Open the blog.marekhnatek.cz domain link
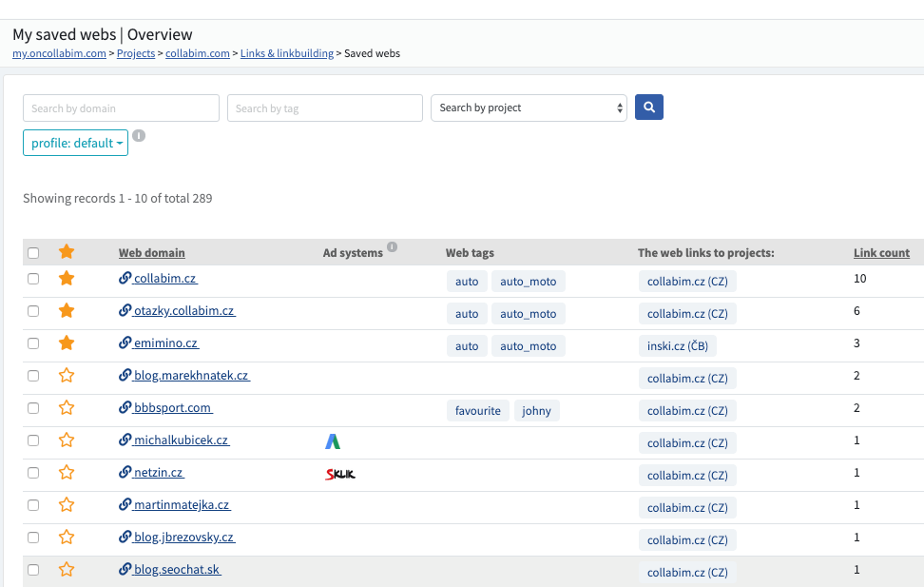The width and height of the screenshot is (924, 587). pos(191,376)
